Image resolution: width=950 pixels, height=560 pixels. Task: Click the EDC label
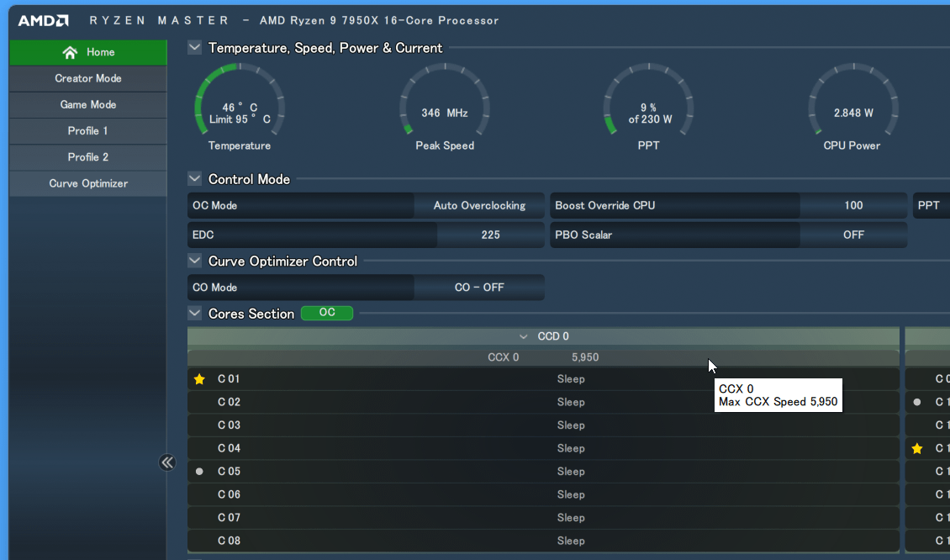(203, 235)
